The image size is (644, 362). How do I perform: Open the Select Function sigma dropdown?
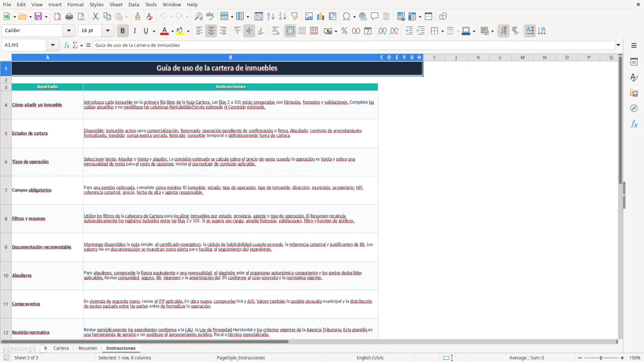pos(82,45)
